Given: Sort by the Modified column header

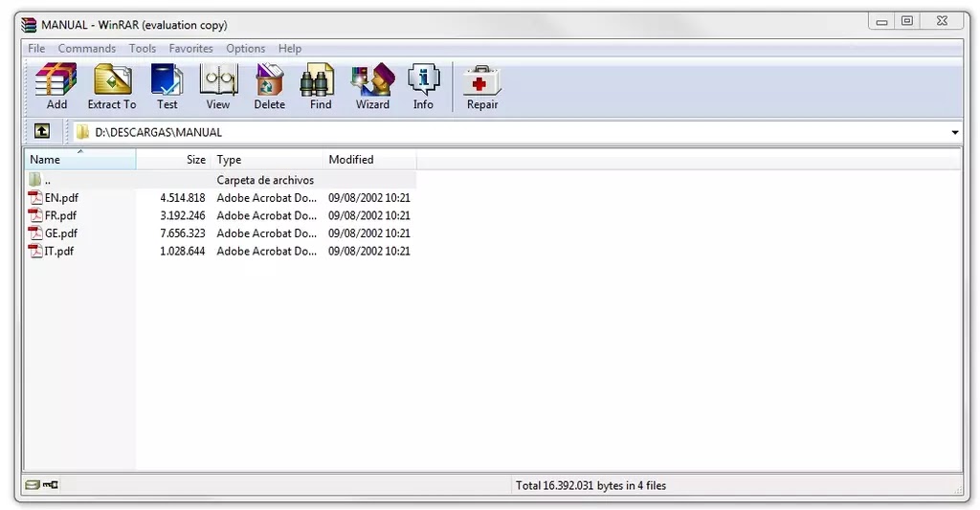Looking at the screenshot, I should pos(370,160).
